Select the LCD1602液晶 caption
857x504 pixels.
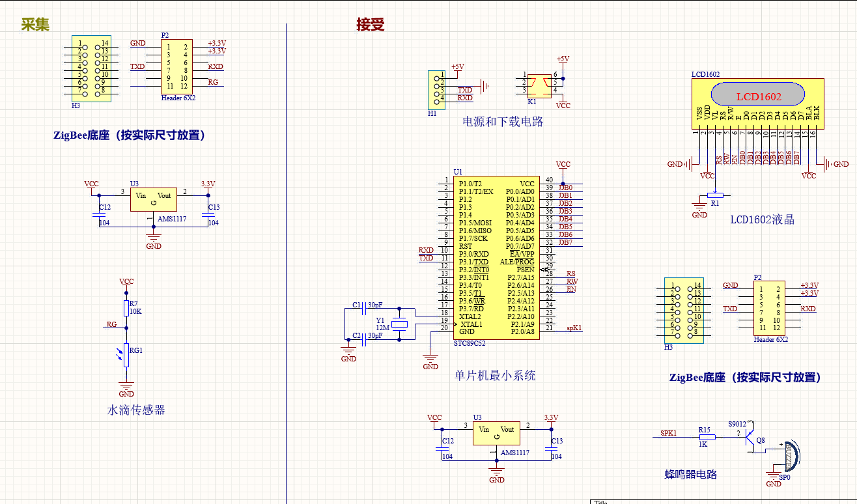point(763,219)
